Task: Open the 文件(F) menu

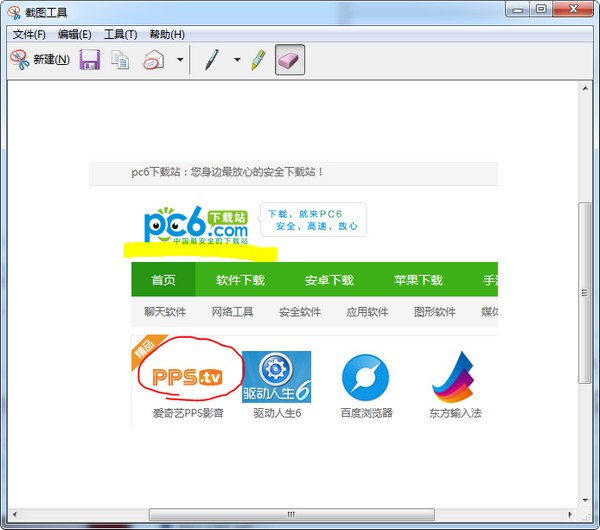Action: click(x=29, y=34)
